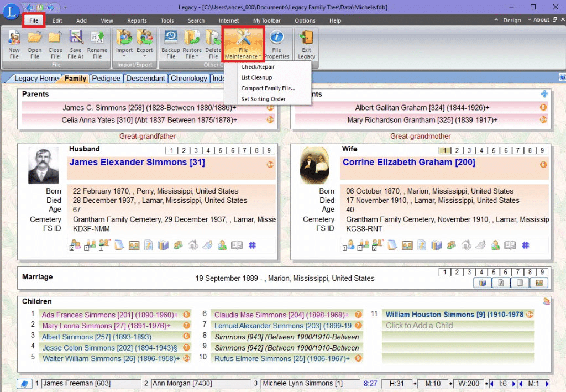Switch to the Chronology tab
This screenshot has width=566, height=392.
coord(189,79)
